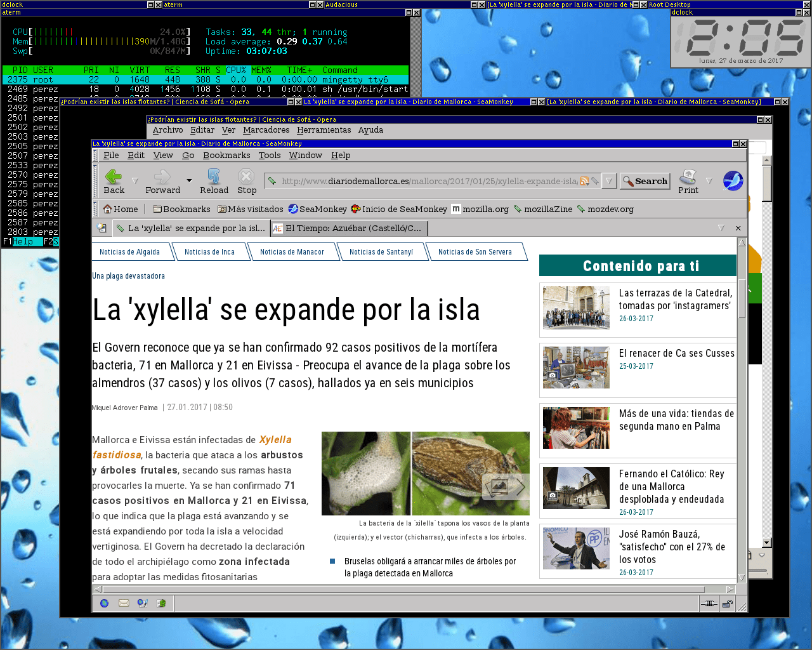The height and width of the screenshot is (650, 812).
Task: Open Marcadores menu in the Opera window
Action: [x=265, y=129]
